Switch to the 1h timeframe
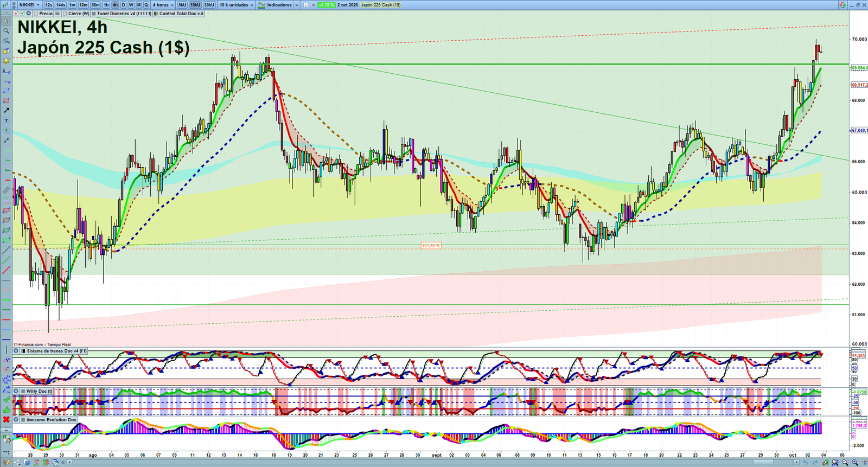The image size is (868, 467). coord(106,5)
